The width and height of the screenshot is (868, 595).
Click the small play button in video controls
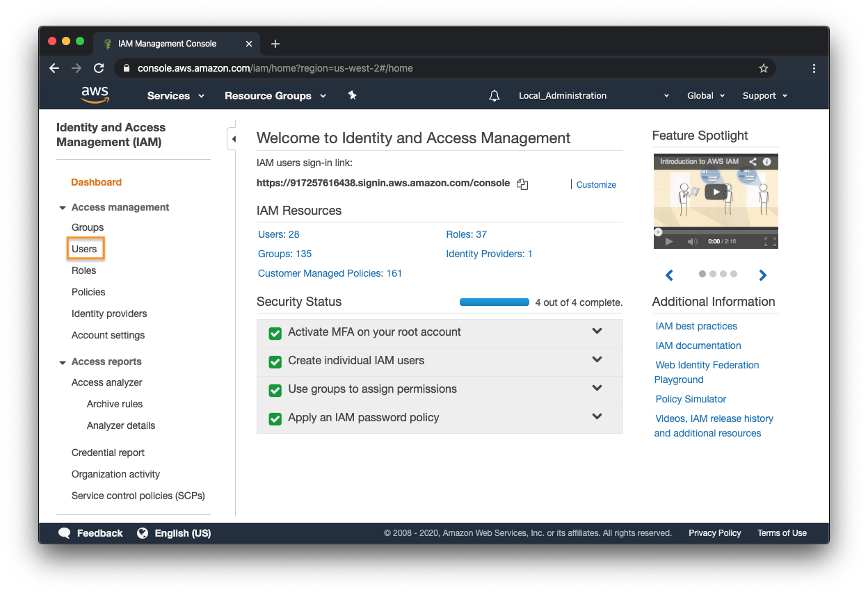point(669,241)
